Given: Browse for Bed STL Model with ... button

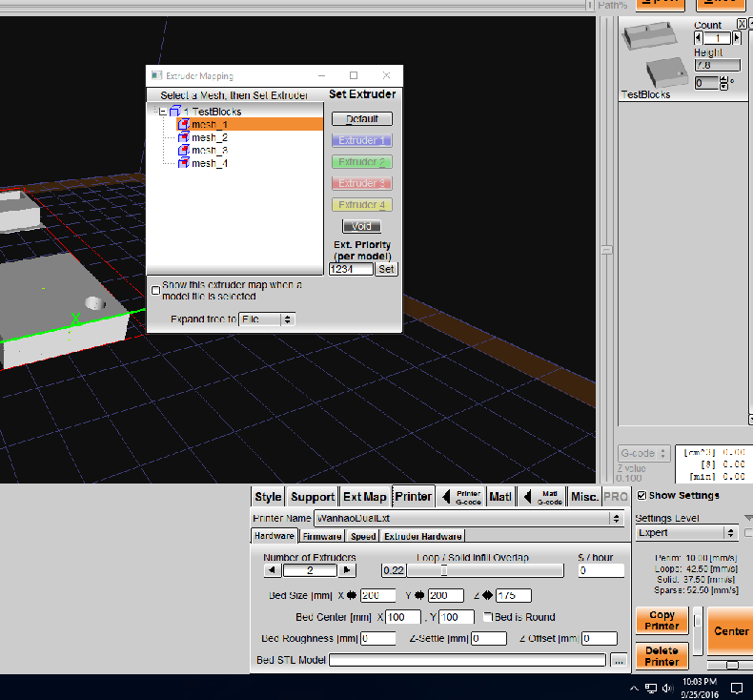Looking at the screenshot, I should point(619,661).
